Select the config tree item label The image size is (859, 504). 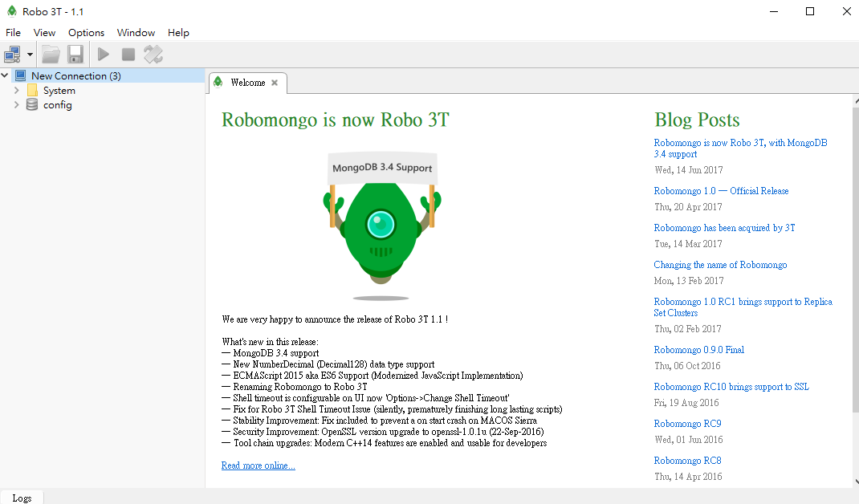[x=58, y=104]
